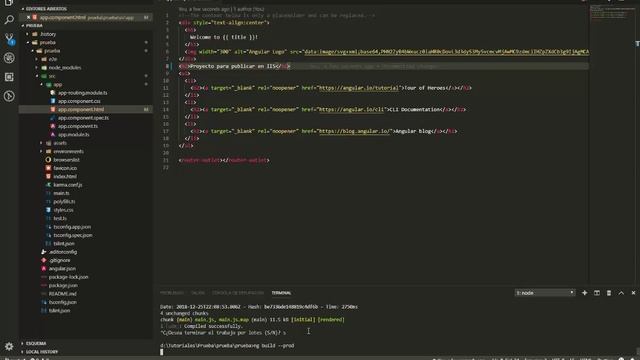
Task: Open favicon.ico in the explorer
Action: 65,168
